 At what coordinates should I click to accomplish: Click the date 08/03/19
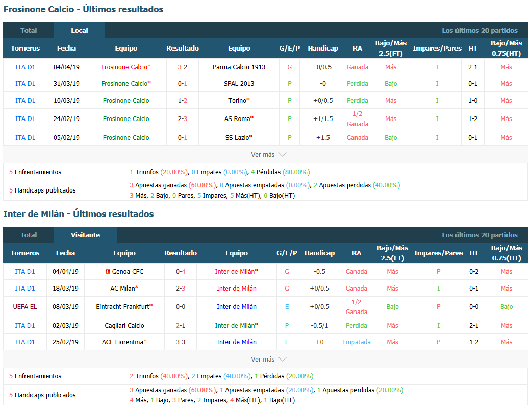(x=65, y=307)
